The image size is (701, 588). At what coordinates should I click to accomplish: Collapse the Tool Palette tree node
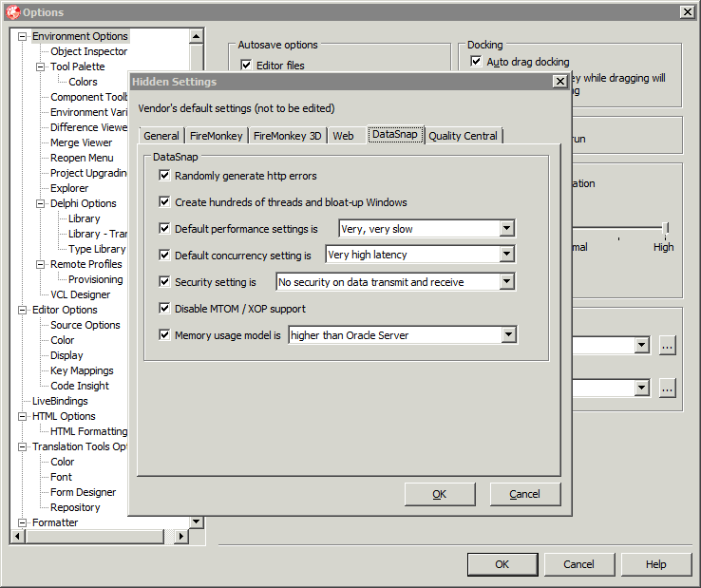point(40,66)
